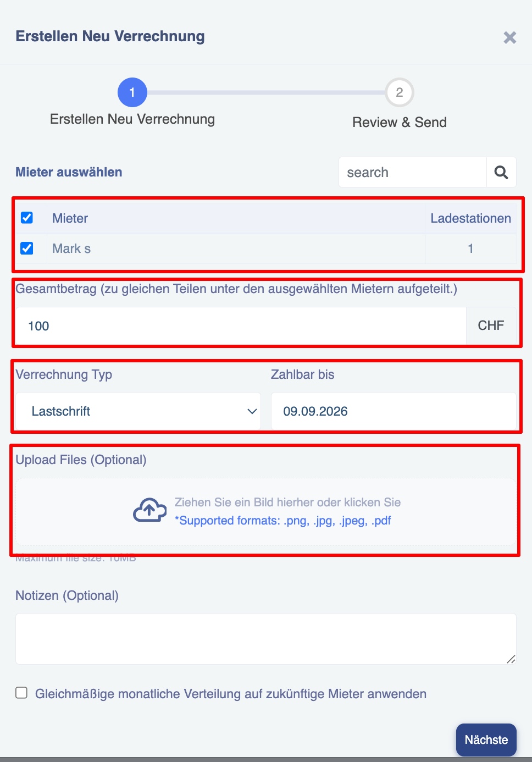The image size is (532, 762).
Task: Toggle the select-all Mieter header checkbox
Action: [27, 218]
